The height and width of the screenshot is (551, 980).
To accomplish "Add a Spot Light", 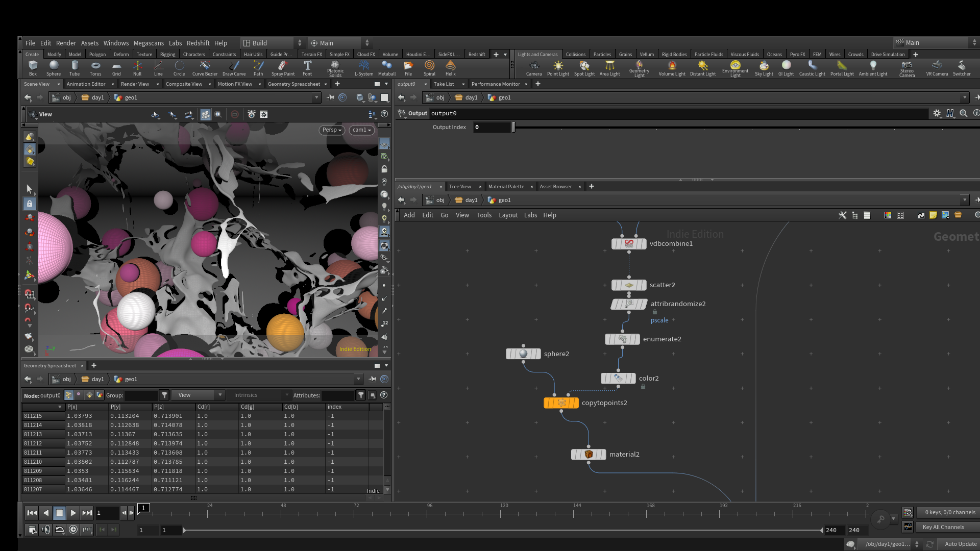I will [x=584, y=68].
